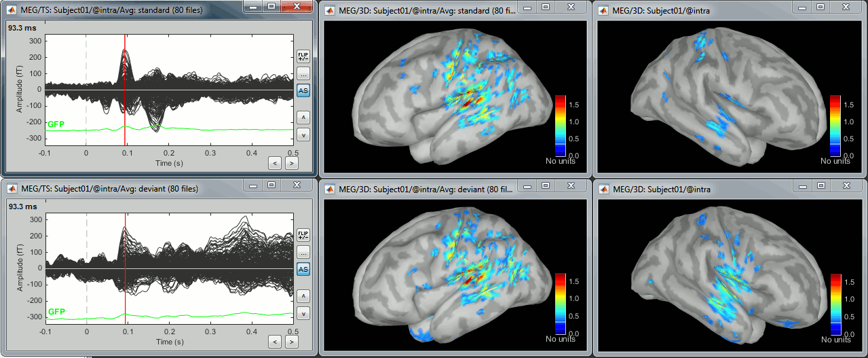Step back in time with '<' in standard window
This screenshot has height=358, width=868.
274,162
